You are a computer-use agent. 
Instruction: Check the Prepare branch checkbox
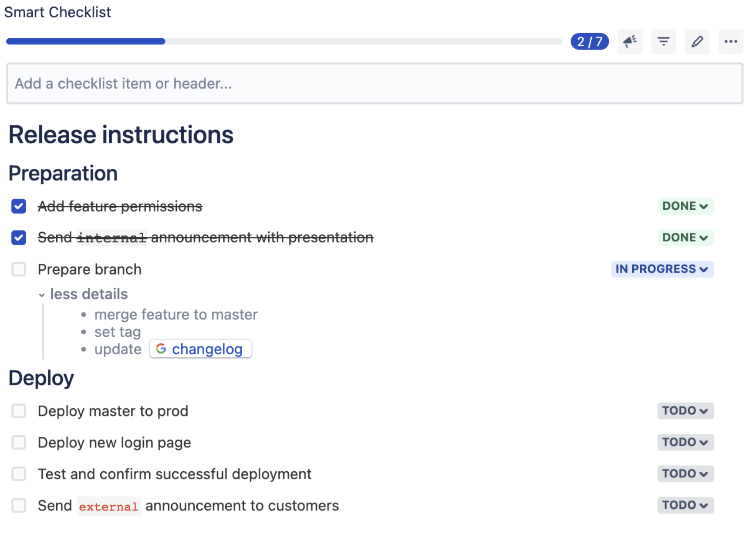coord(19,269)
